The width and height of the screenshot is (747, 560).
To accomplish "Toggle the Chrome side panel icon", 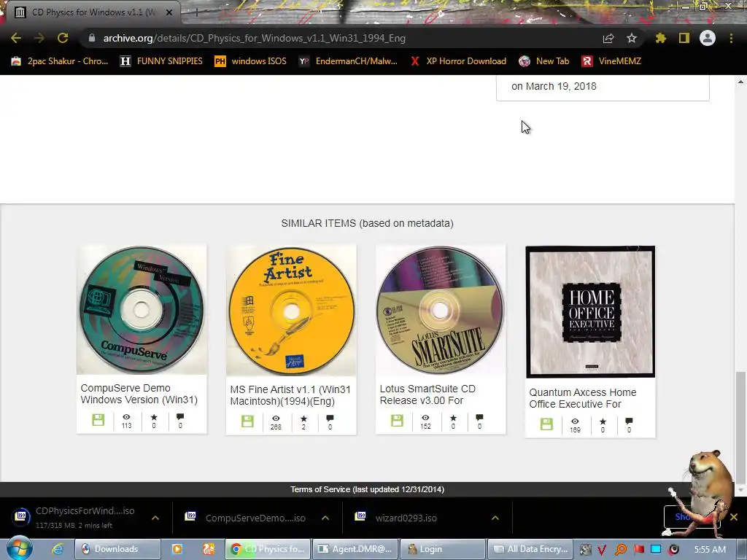I will tap(684, 38).
